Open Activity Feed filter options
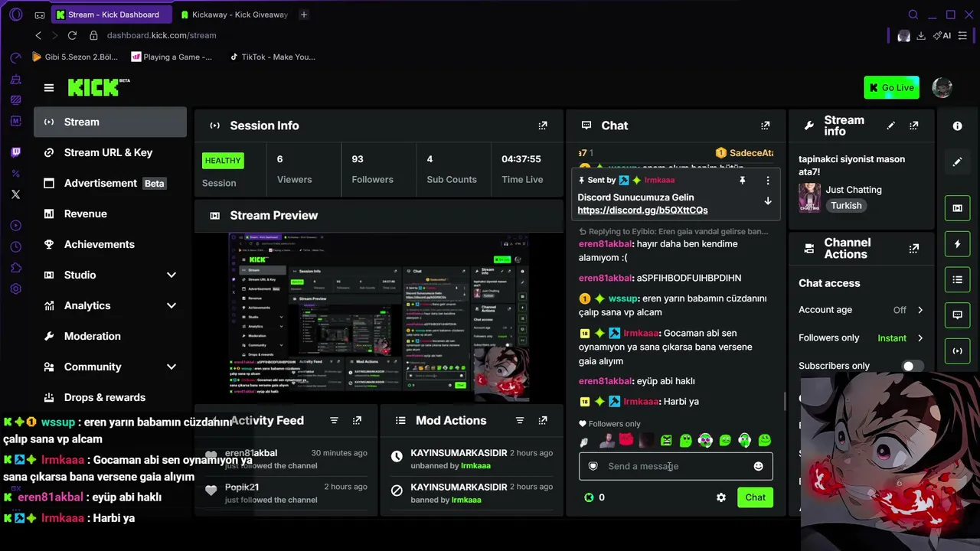 pyautogui.click(x=334, y=420)
